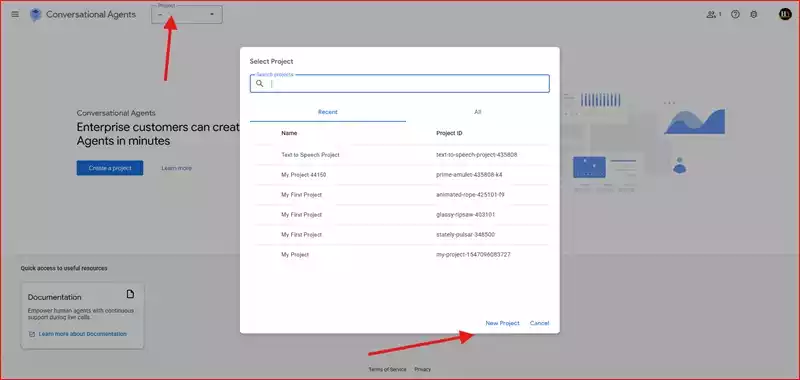
Task: Select the Text to Speech Project row
Action: (x=399, y=155)
